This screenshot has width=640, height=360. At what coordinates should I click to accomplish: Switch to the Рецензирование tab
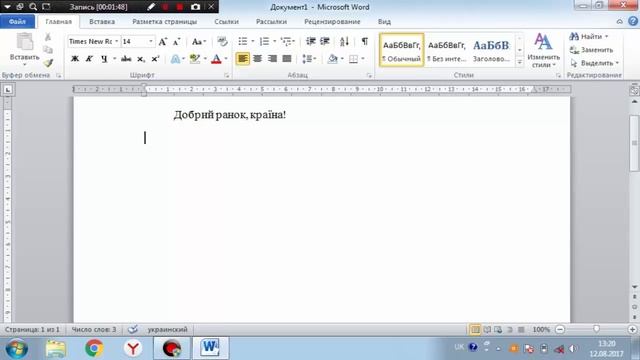click(332, 22)
